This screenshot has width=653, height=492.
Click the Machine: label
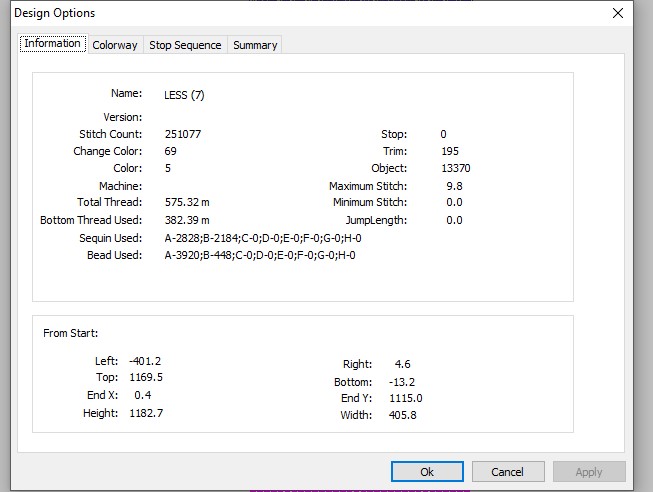[x=121, y=186]
